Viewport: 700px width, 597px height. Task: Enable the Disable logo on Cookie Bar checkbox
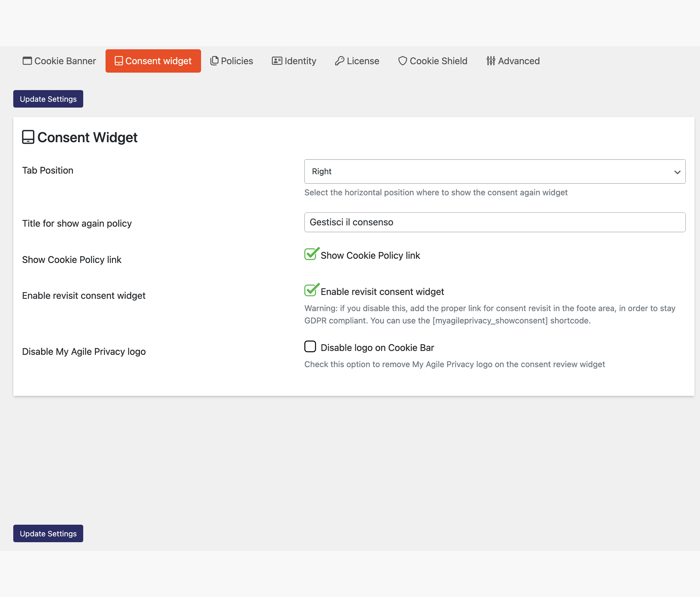(310, 347)
